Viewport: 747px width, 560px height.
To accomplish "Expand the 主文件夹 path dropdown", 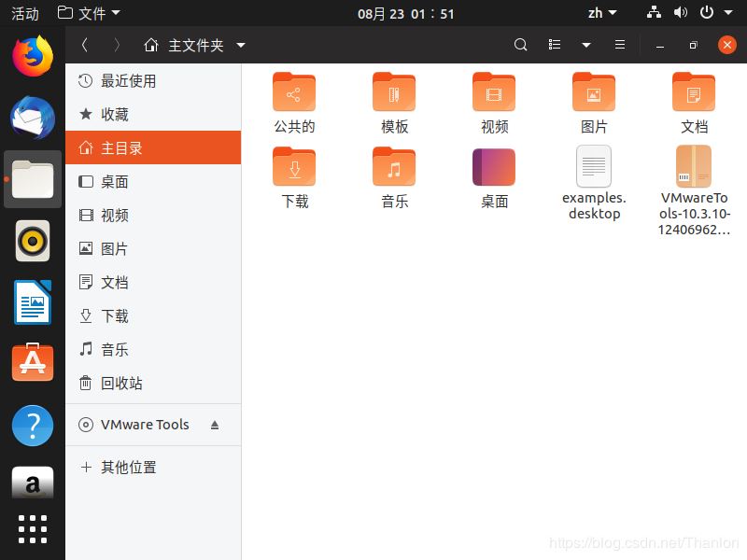I will 241,45.
